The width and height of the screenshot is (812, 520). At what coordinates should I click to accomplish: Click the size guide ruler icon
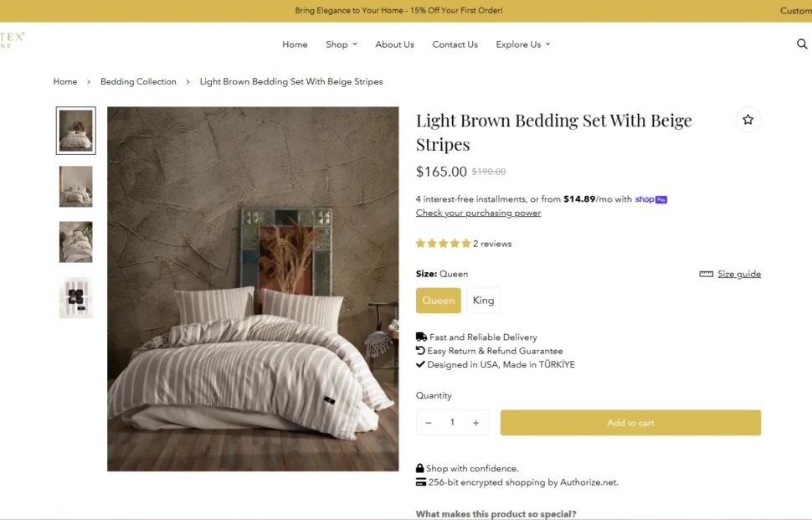click(x=706, y=274)
